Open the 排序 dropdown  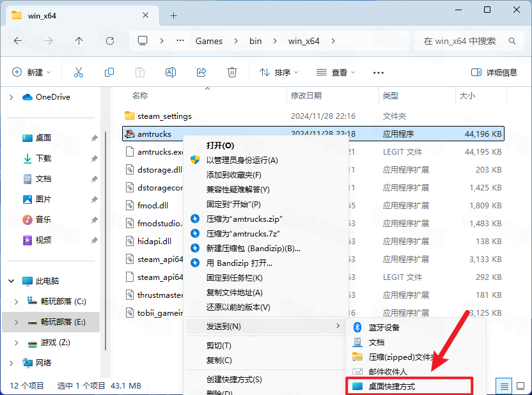pyautogui.click(x=279, y=73)
